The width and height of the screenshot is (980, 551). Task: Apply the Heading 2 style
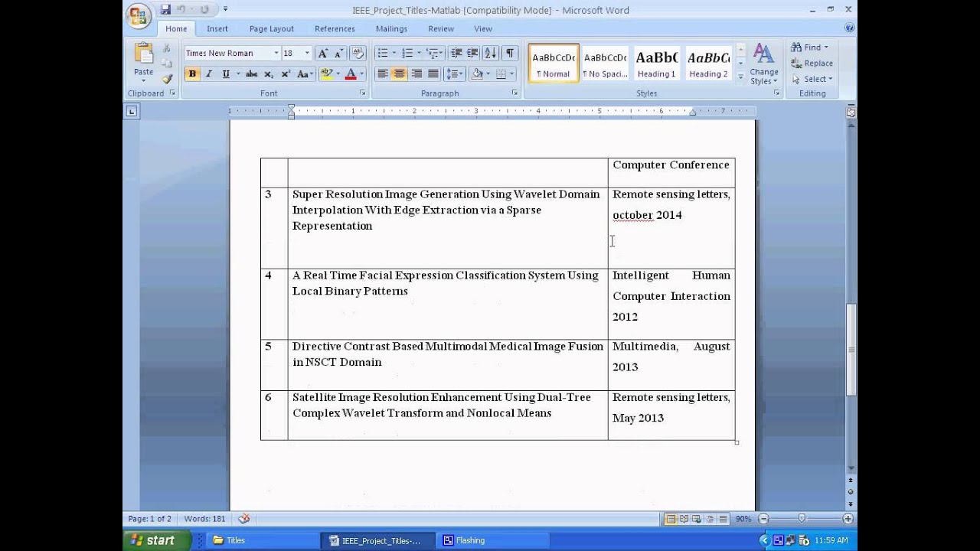pyautogui.click(x=708, y=64)
